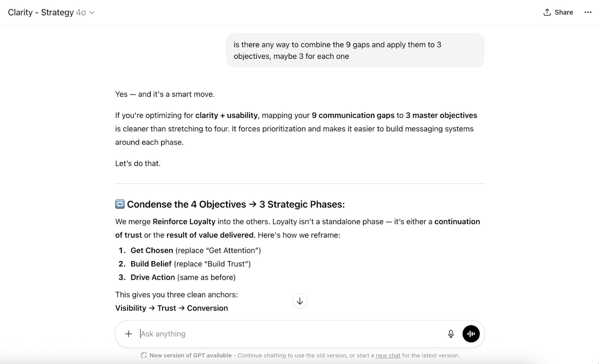
Task: Select the 'Build Belief' list item
Action: tap(151, 264)
